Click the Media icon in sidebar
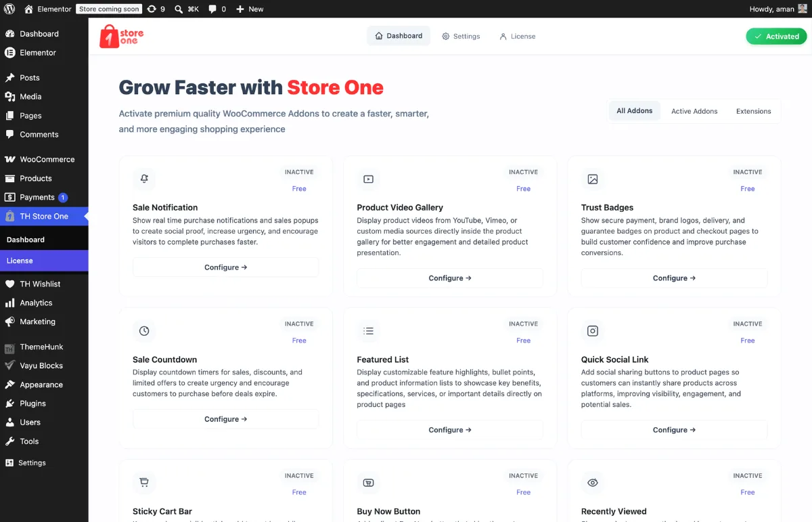The image size is (812, 522). coord(9,97)
